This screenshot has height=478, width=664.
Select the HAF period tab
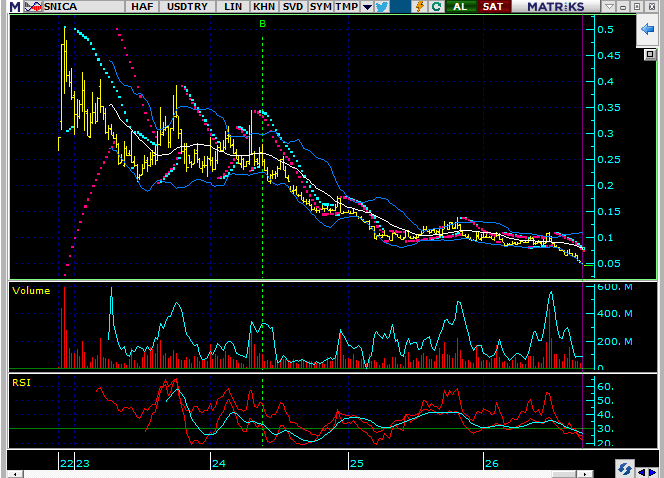point(142,6)
